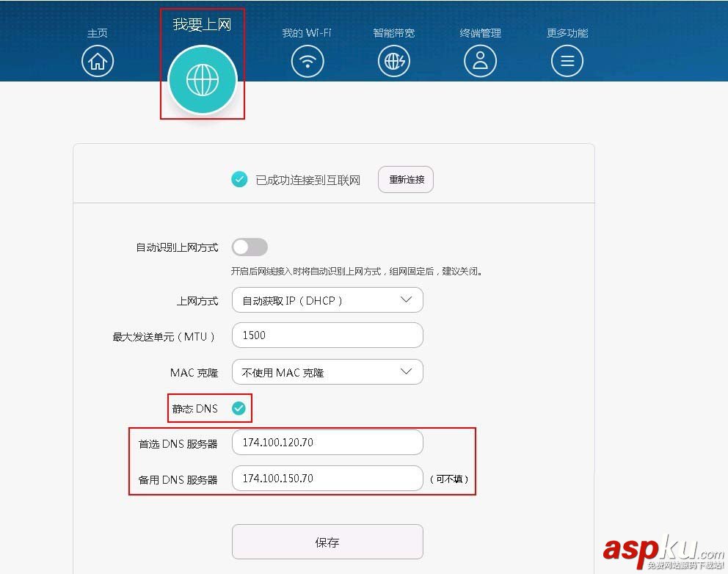This screenshot has height=574, width=728.
Task: Disable the auto-detect internet mode toggle
Action: point(250,247)
